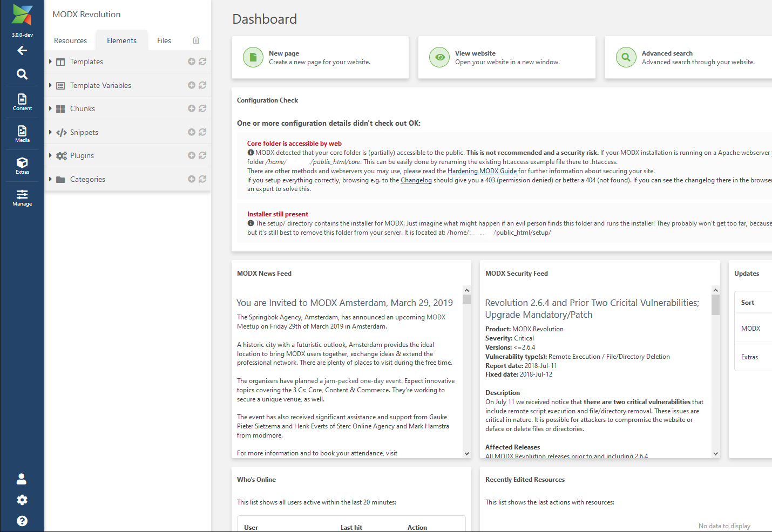
Task: Select the Plugins tree label
Action: pyautogui.click(x=82, y=155)
